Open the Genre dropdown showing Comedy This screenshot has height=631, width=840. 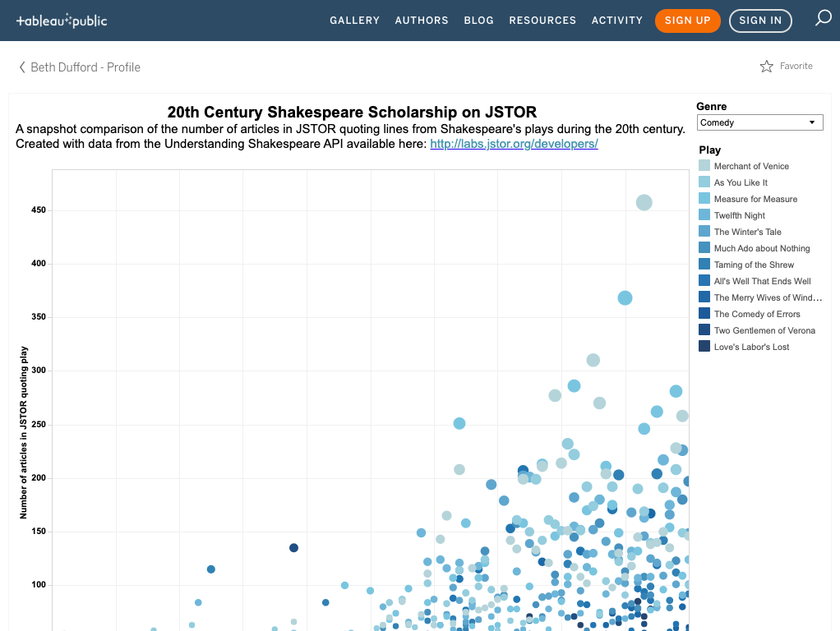(759, 122)
